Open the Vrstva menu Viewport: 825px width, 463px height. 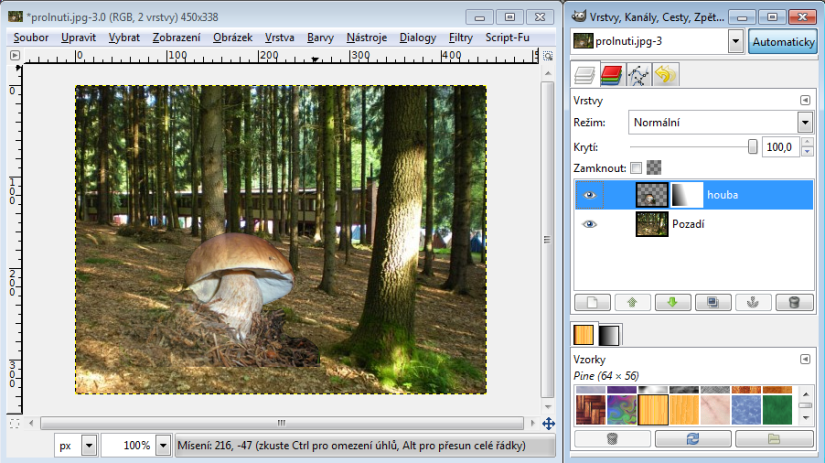click(279, 37)
